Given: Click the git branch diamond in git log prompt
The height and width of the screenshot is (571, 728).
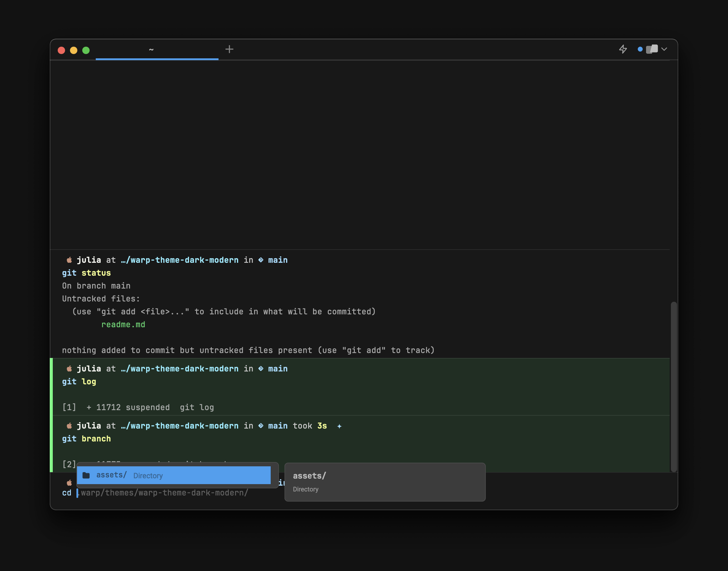Looking at the screenshot, I should [261, 368].
